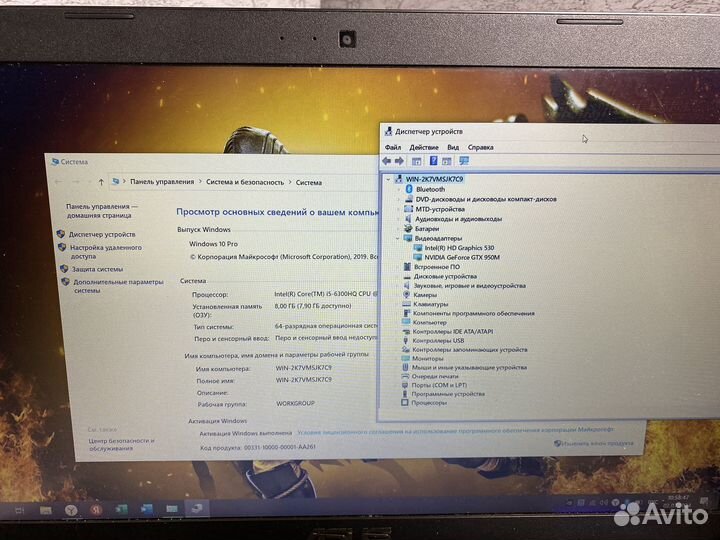Viewport: 720px width, 540px height.
Task: Select the NVIDIA GeForce GTX 950M adapter icon
Action: (x=418, y=257)
